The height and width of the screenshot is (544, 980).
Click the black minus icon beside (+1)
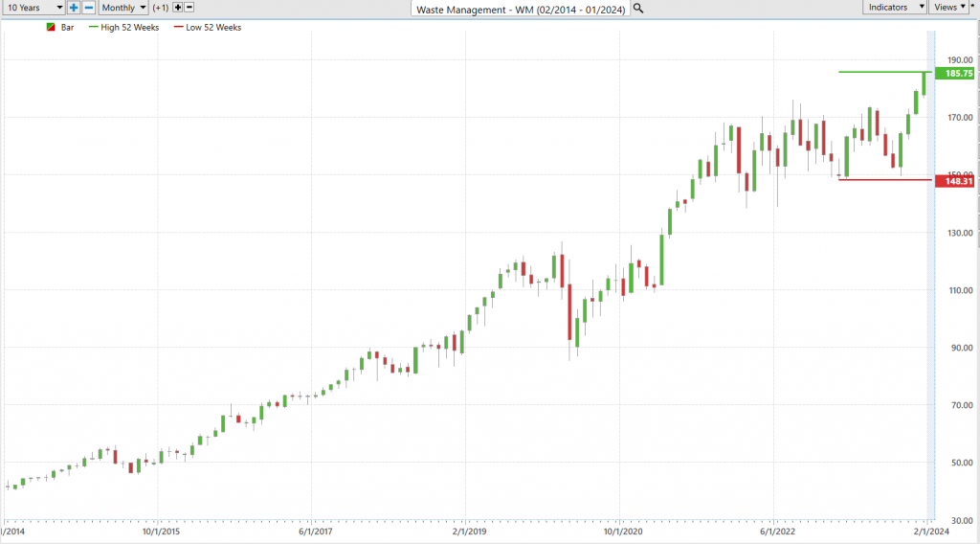pyautogui.click(x=189, y=8)
